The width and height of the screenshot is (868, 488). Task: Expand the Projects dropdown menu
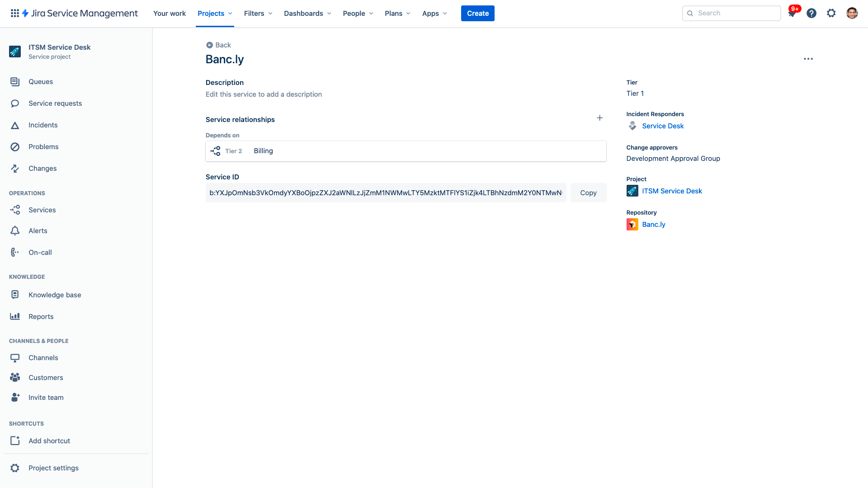click(x=215, y=13)
